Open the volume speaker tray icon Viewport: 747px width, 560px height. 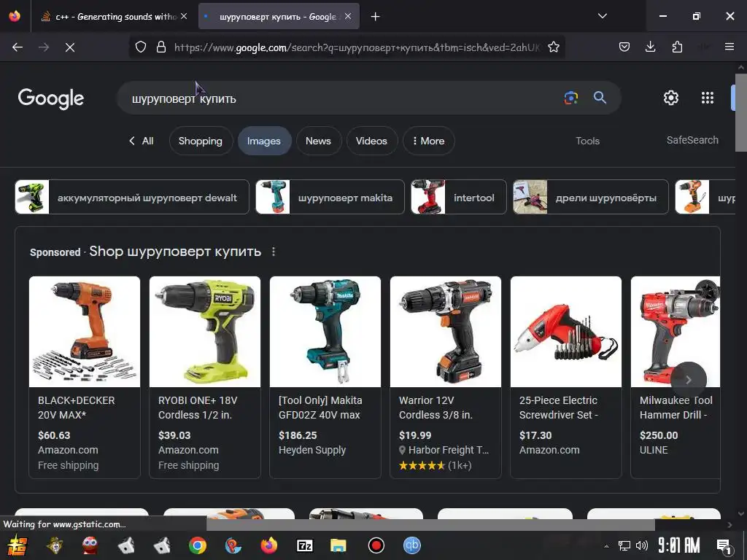click(642, 545)
